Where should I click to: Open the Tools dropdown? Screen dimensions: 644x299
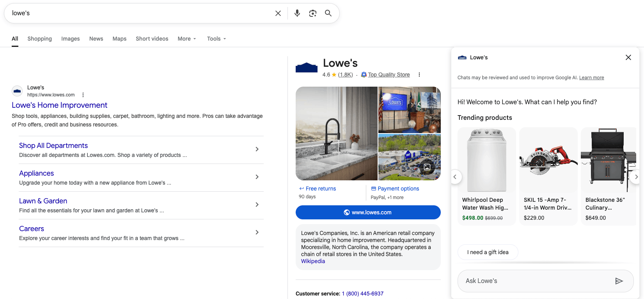216,39
